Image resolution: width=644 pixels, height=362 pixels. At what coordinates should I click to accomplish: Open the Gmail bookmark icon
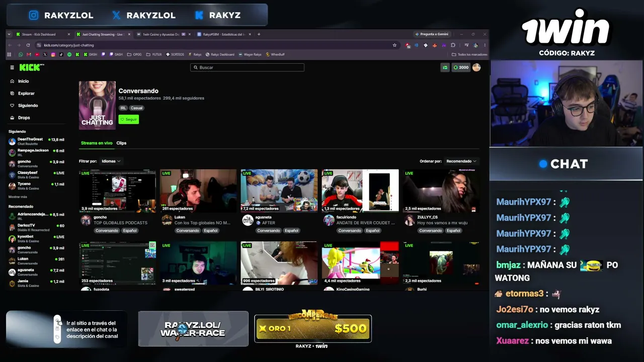click(29, 54)
